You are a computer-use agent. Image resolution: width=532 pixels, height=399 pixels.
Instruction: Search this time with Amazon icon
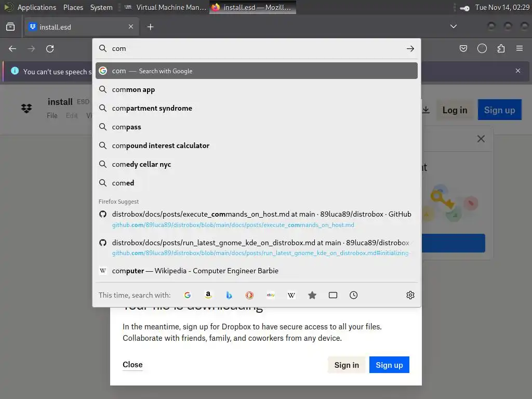coord(208,295)
